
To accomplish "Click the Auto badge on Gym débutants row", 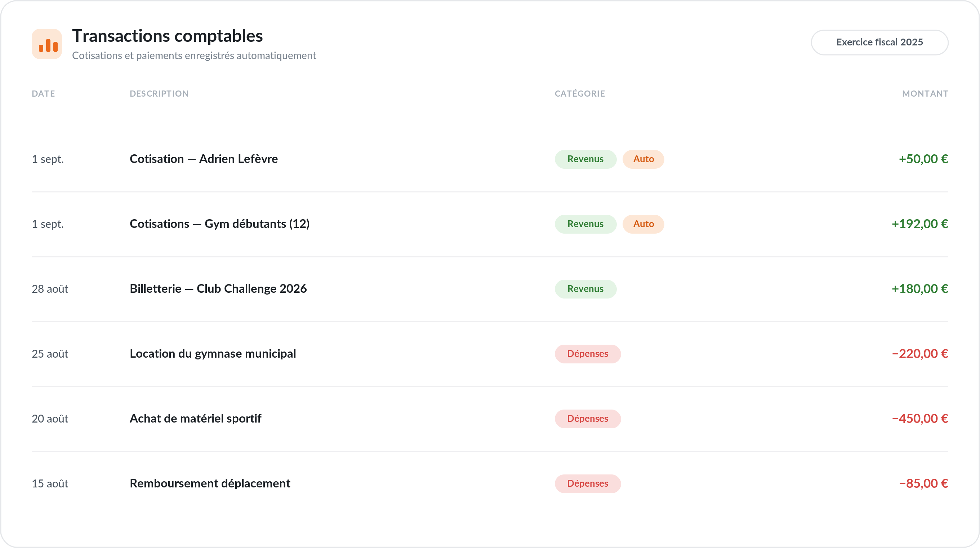I will pyautogui.click(x=643, y=224).
